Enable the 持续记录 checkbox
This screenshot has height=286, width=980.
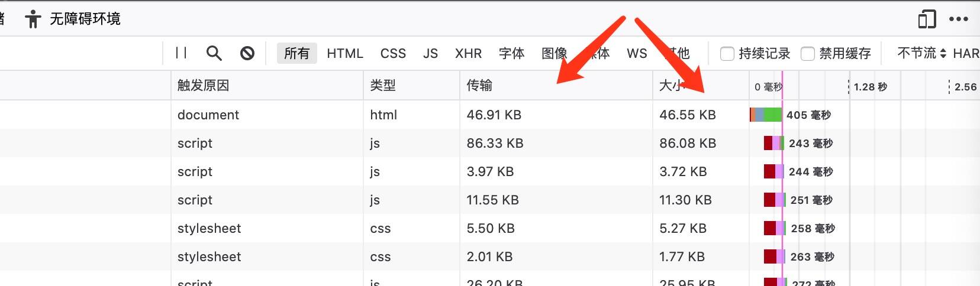(x=727, y=54)
